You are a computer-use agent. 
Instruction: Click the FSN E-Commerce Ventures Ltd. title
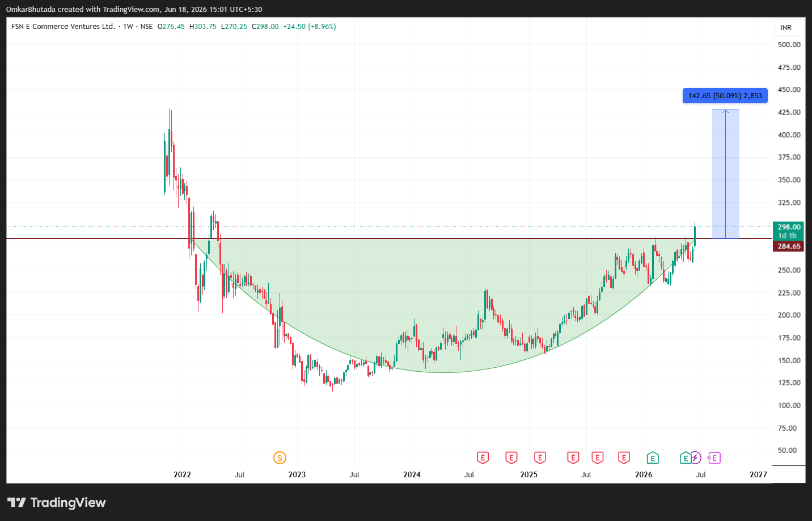[63, 27]
